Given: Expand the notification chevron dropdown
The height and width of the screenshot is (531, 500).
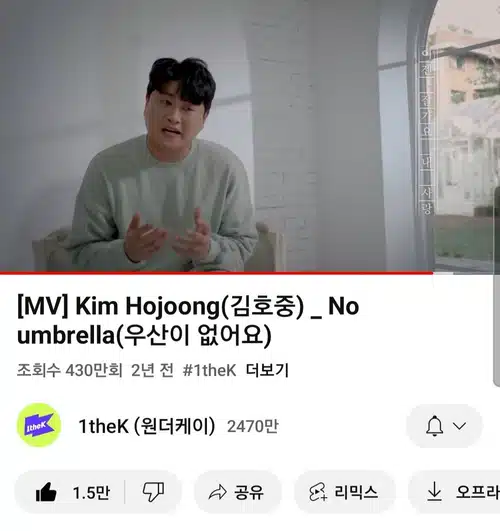Looking at the screenshot, I should click(459, 426).
